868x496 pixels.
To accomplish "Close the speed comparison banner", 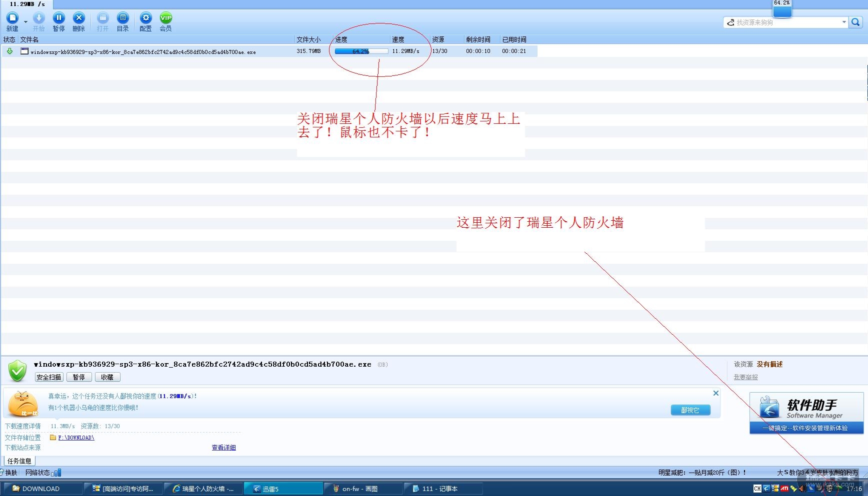I will point(716,393).
